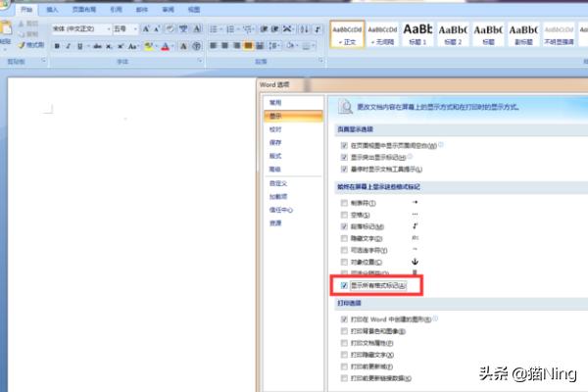Switch to the 页面布局 ribbon tab

coord(84,10)
